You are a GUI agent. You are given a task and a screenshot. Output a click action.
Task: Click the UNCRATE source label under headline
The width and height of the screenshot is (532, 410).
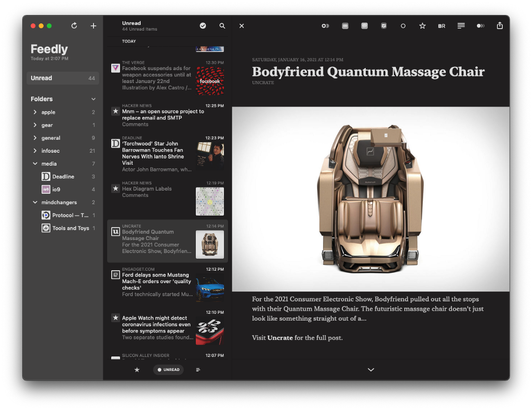click(x=263, y=83)
